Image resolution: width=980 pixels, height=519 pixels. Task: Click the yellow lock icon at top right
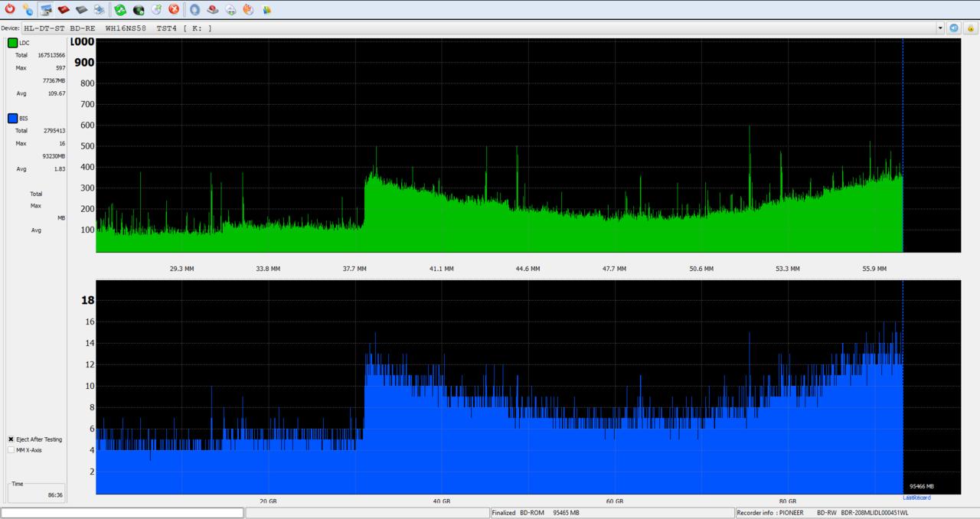970,28
